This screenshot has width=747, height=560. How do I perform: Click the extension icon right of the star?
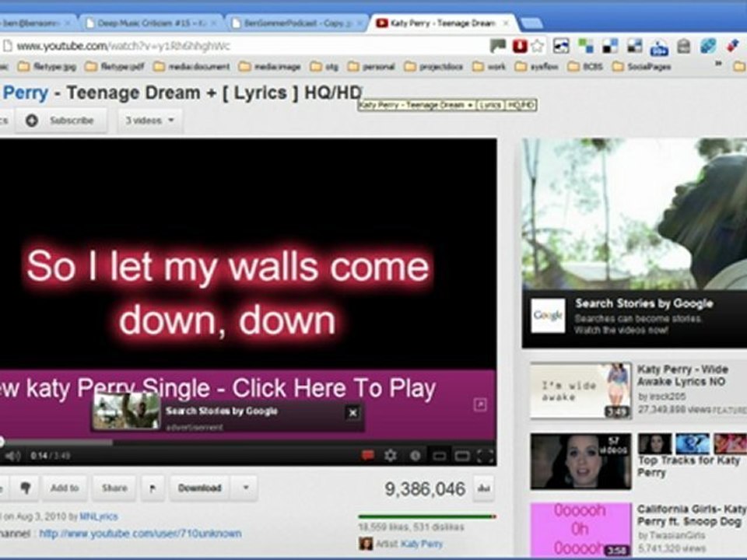click(561, 46)
